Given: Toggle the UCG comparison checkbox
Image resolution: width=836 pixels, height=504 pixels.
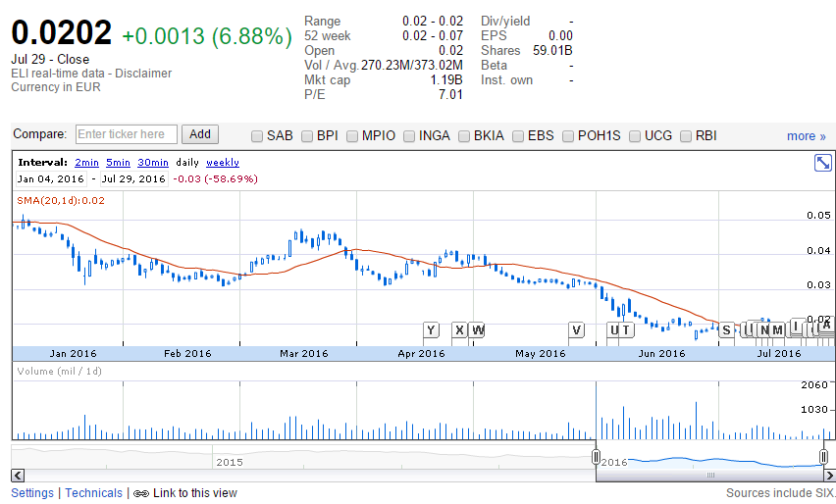Looking at the screenshot, I should (635, 136).
